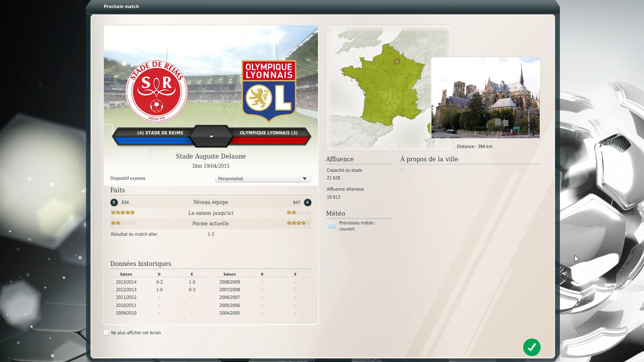Click the Stade de Reims club crest
The width and height of the screenshot is (644, 362).
[x=156, y=91]
